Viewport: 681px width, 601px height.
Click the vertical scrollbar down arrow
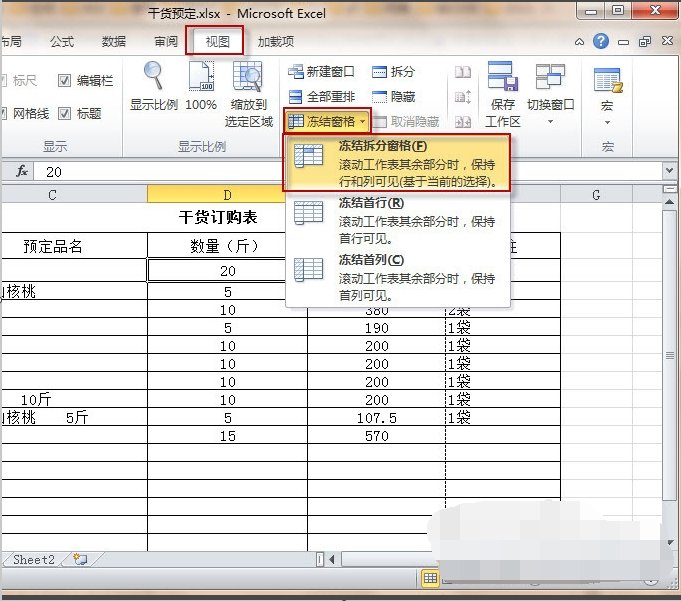pyautogui.click(x=670, y=542)
